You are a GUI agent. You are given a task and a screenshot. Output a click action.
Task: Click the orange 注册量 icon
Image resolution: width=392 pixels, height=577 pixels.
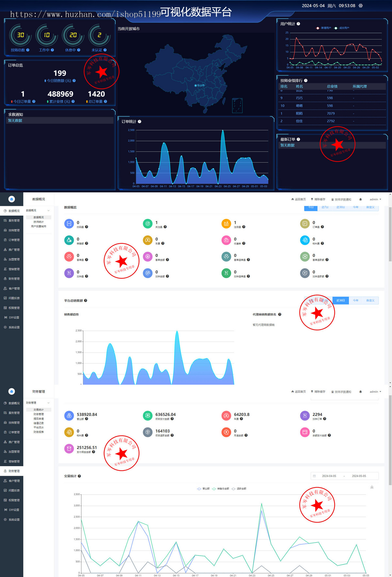click(x=226, y=224)
